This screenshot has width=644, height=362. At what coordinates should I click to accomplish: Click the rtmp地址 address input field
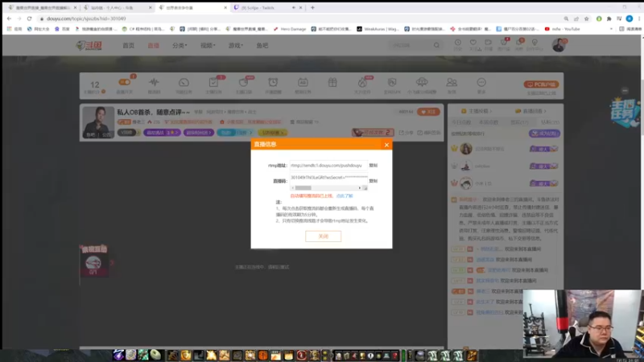pos(328,166)
